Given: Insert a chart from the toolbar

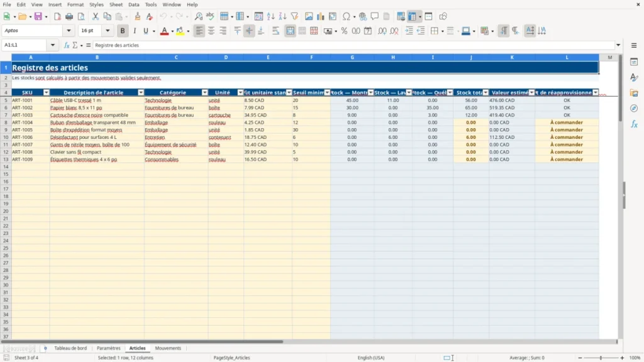Looking at the screenshot, I should tap(320, 16).
